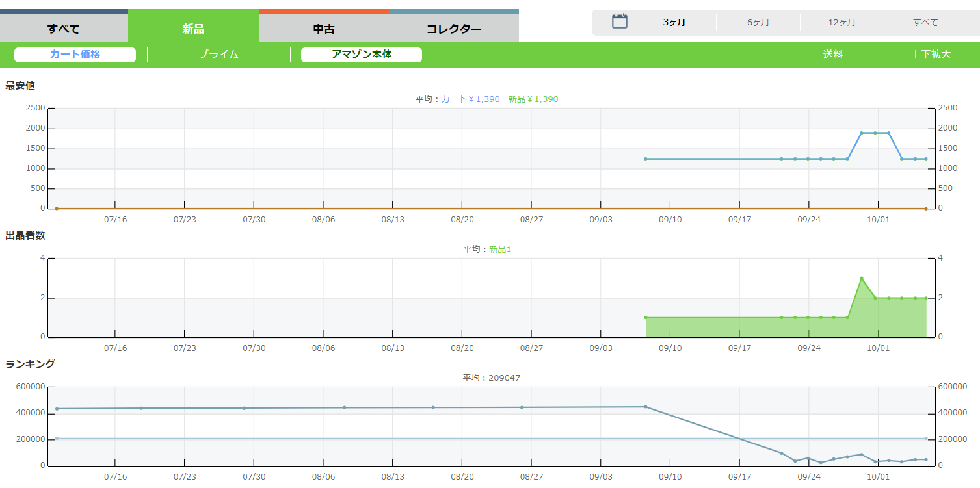This screenshot has width=980, height=488.
Task: Select the コレクター tab
Action: (454, 29)
